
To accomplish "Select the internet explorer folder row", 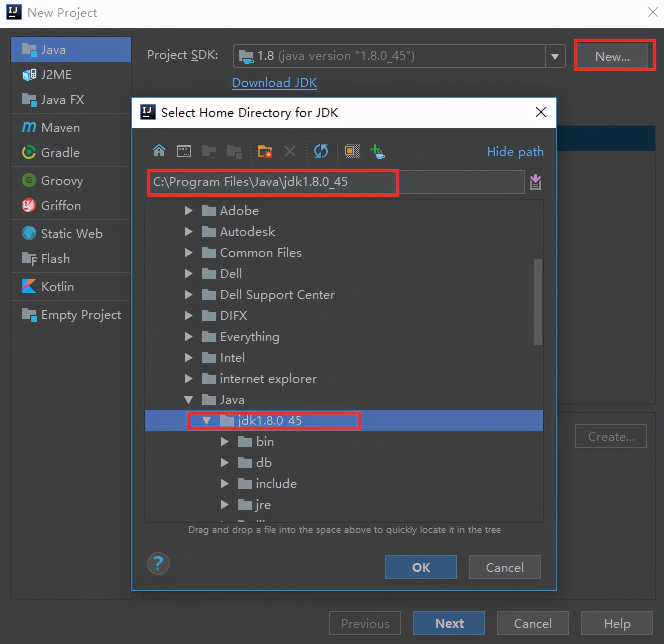I will [344, 378].
